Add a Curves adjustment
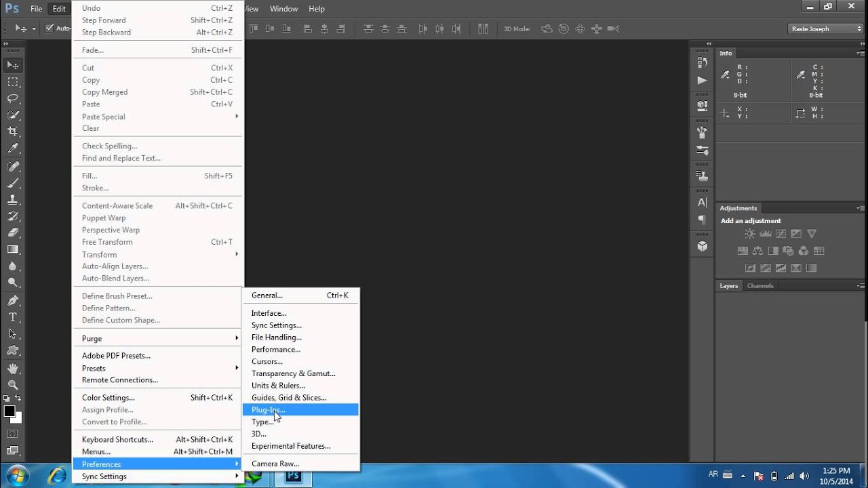 pyautogui.click(x=781, y=234)
